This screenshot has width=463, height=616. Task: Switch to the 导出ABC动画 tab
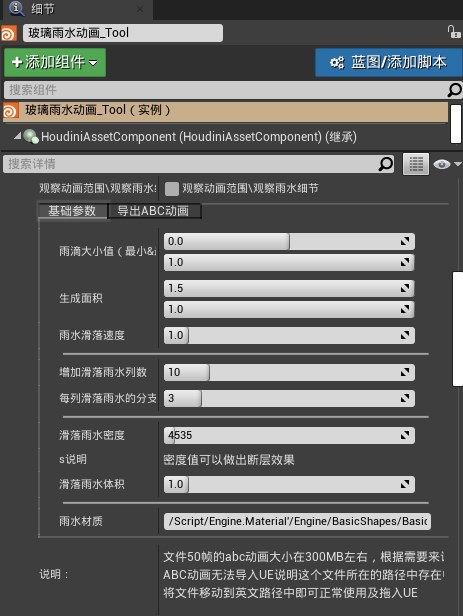tap(154, 211)
